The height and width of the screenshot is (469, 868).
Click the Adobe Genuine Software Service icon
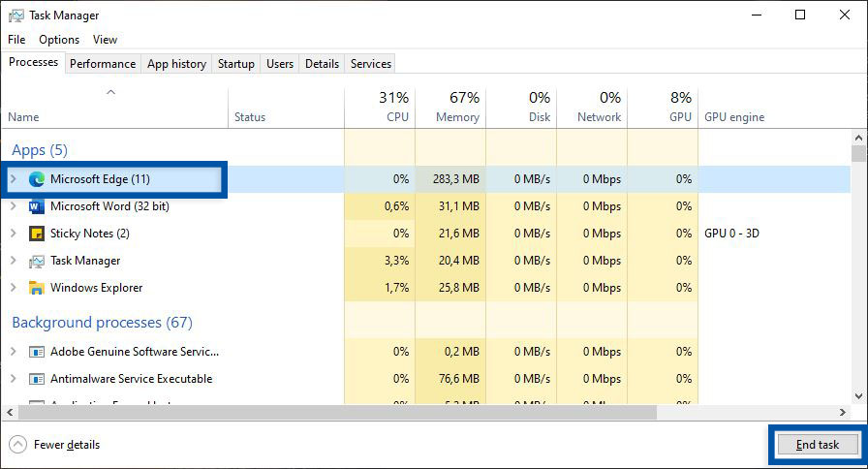(x=37, y=352)
